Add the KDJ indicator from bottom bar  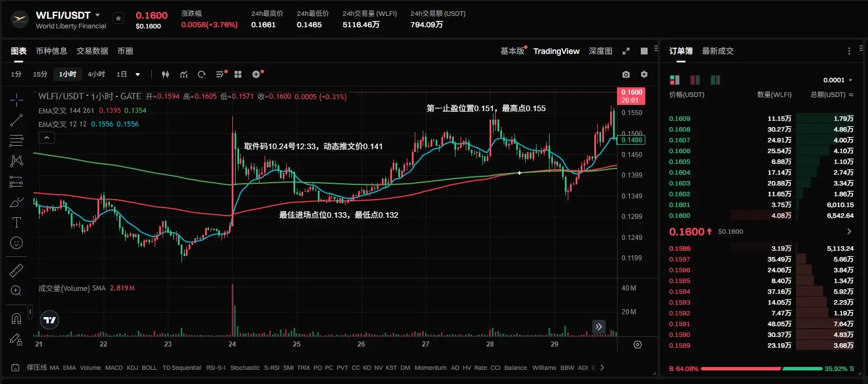pyautogui.click(x=133, y=368)
